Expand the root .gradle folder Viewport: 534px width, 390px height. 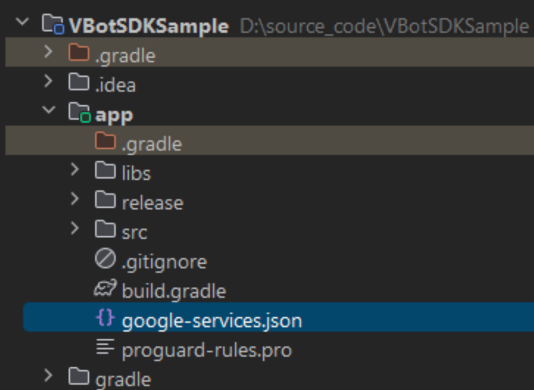click(x=48, y=52)
